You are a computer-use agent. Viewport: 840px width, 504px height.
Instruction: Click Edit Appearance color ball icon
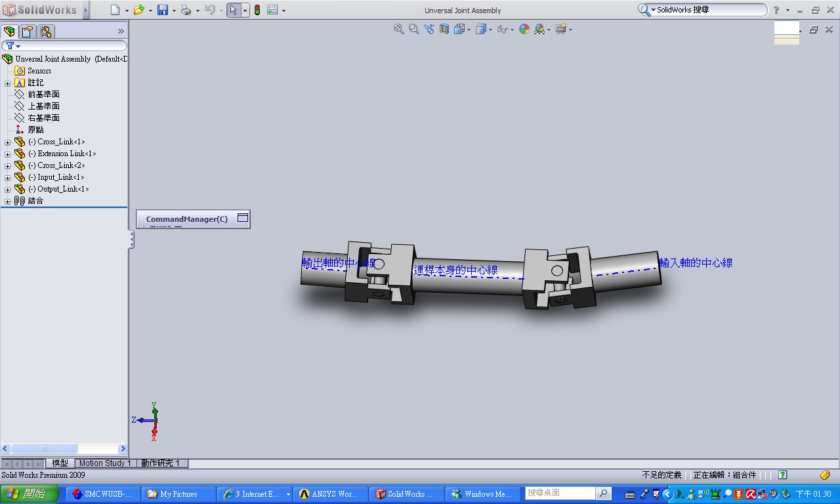coord(524,29)
